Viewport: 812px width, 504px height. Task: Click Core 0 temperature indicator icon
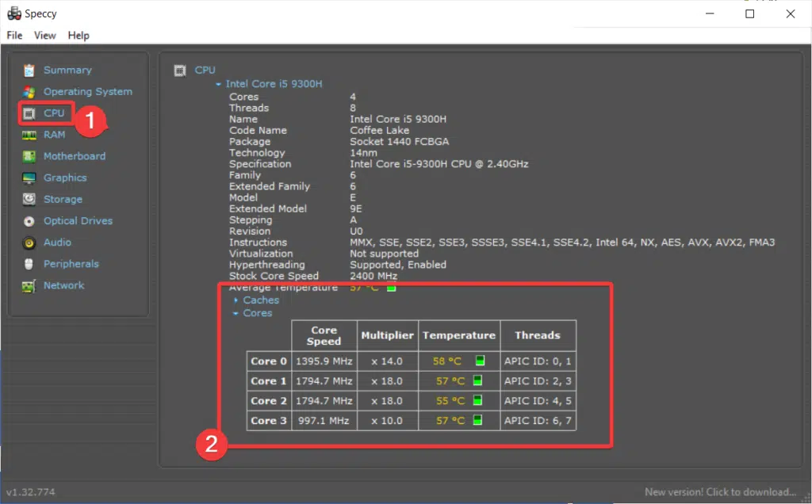480,361
